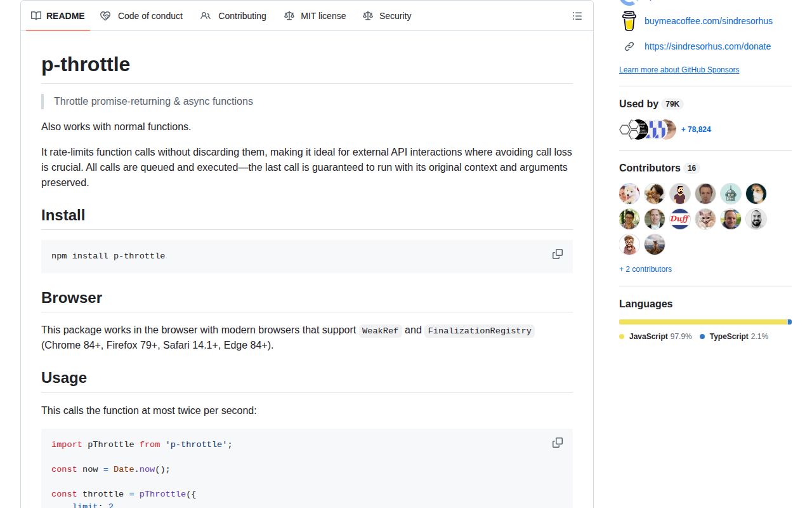
Task: Open buymeacoffee.com/sindresorhus link
Action: click(709, 21)
